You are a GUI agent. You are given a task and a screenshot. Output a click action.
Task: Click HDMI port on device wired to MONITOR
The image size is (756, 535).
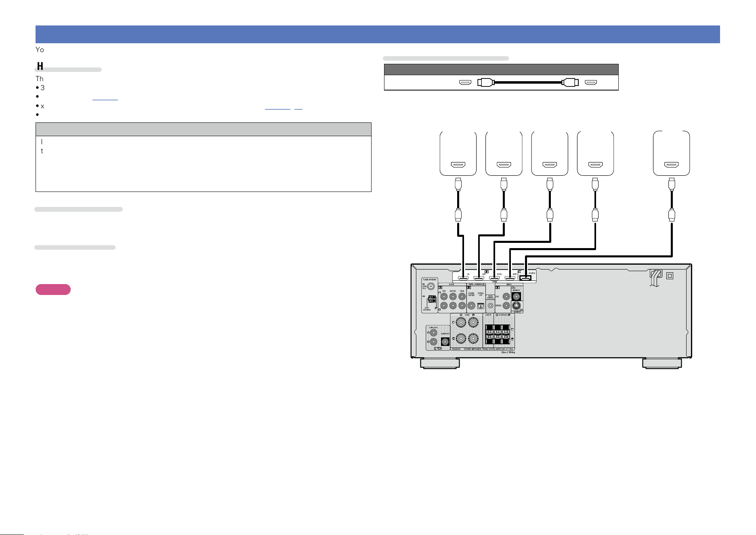point(672,164)
